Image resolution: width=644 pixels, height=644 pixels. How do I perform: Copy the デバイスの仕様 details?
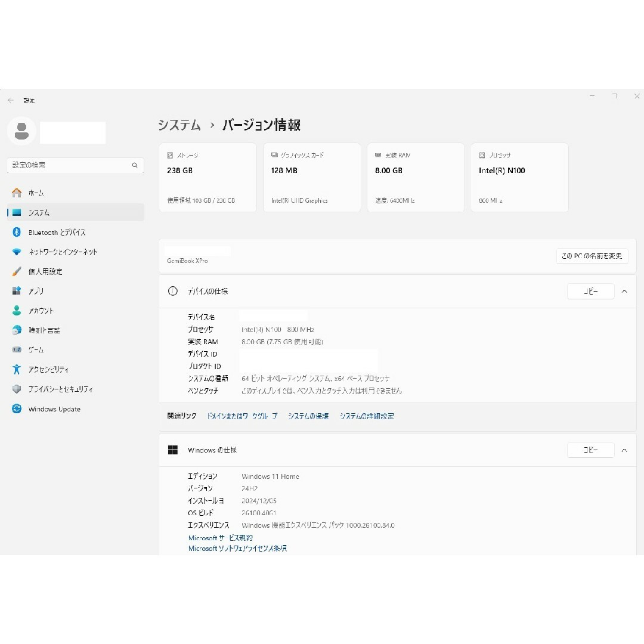(x=590, y=291)
